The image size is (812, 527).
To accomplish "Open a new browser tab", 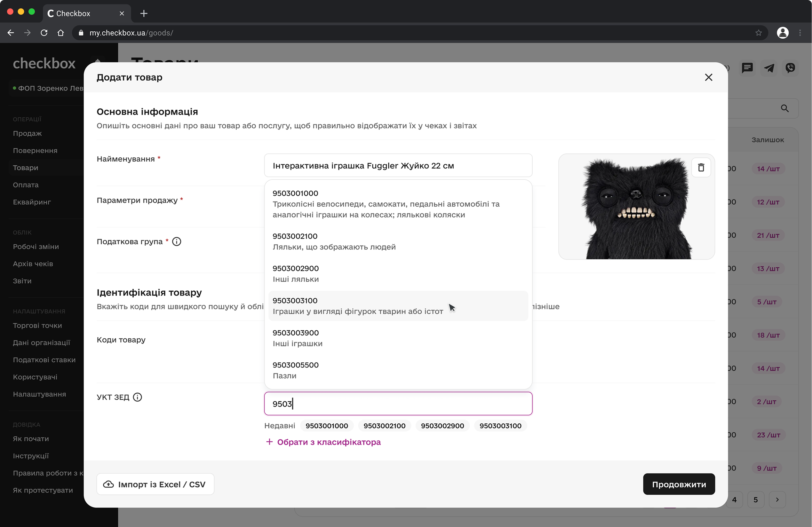I will click(x=144, y=13).
